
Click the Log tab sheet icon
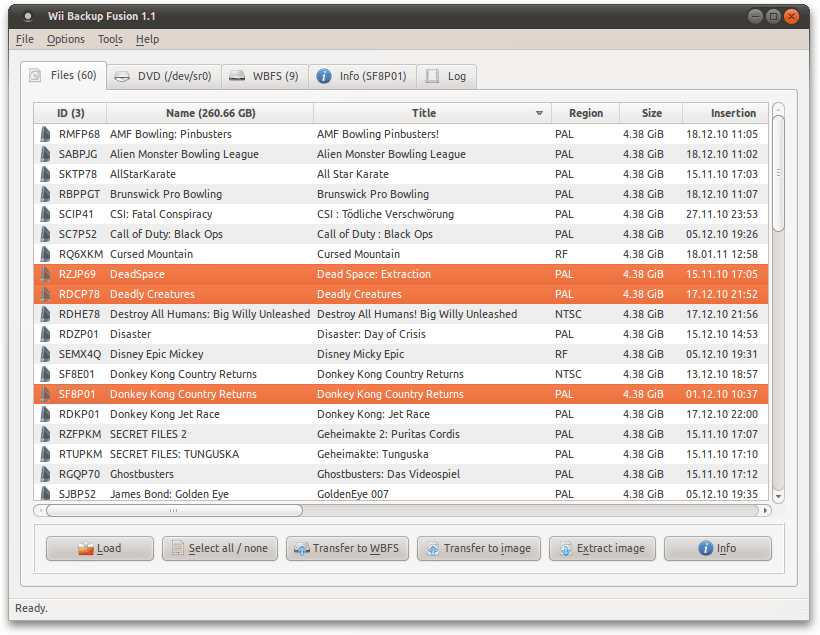click(432, 76)
